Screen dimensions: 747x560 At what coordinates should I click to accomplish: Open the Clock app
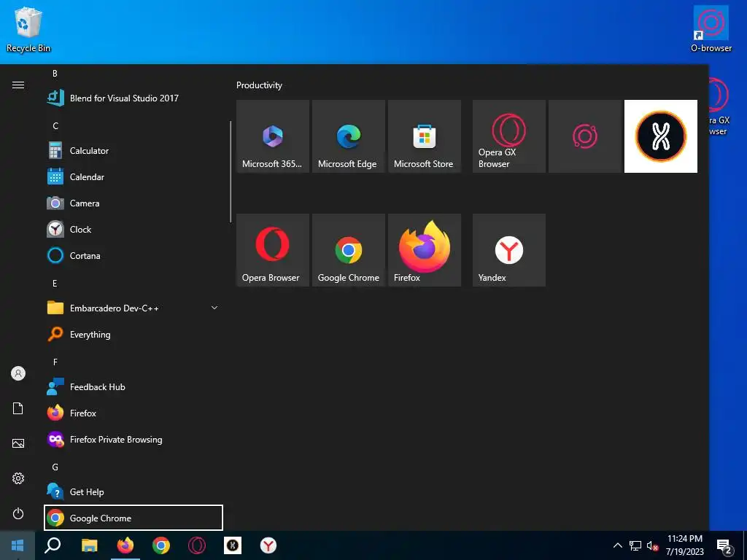[133, 229]
